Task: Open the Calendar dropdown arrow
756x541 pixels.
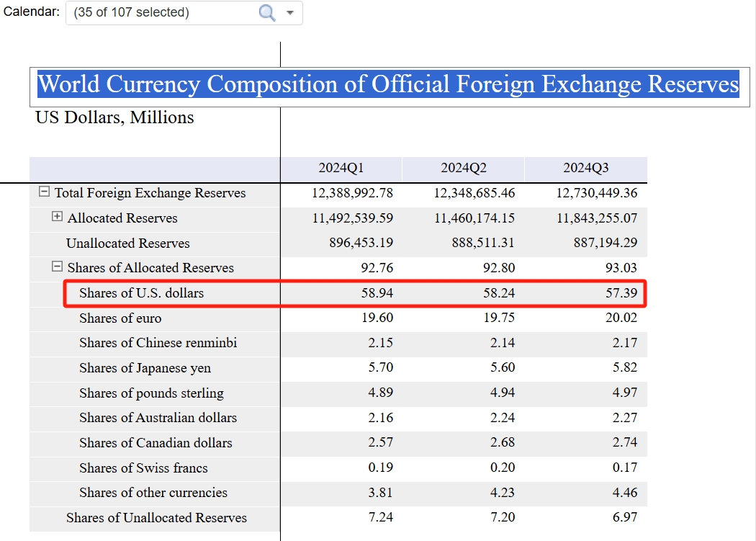Action: [290, 13]
